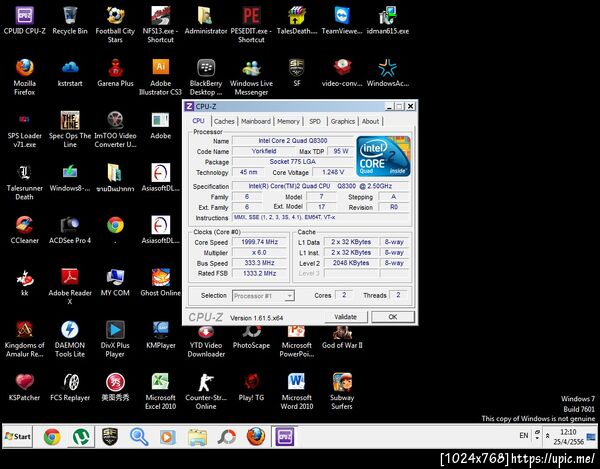Screen dimensions: 600x469
Task: Switch to the Graphics tab in CPU-Z
Action: tap(342, 121)
